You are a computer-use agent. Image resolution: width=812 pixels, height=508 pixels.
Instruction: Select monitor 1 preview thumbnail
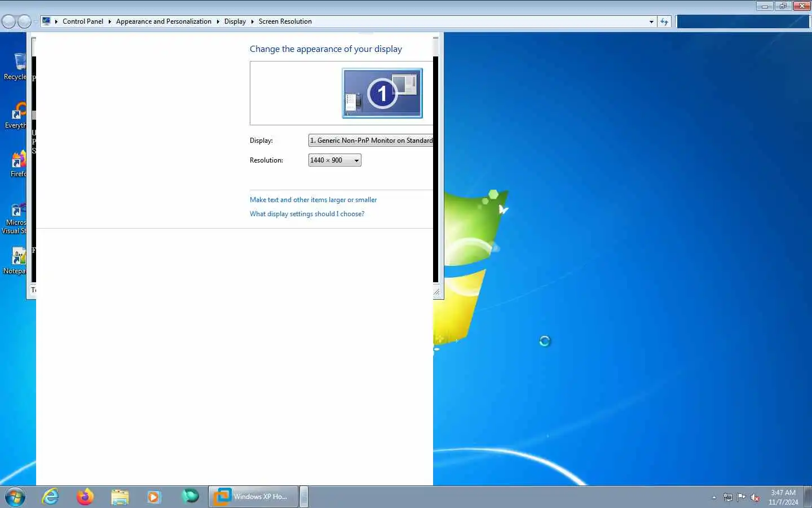pyautogui.click(x=382, y=93)
